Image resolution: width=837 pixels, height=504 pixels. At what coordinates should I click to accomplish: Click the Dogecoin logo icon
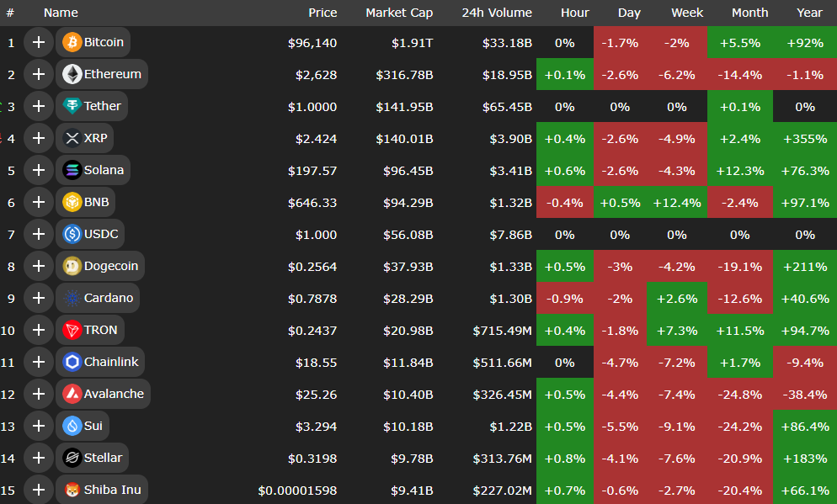pos(72,266)
